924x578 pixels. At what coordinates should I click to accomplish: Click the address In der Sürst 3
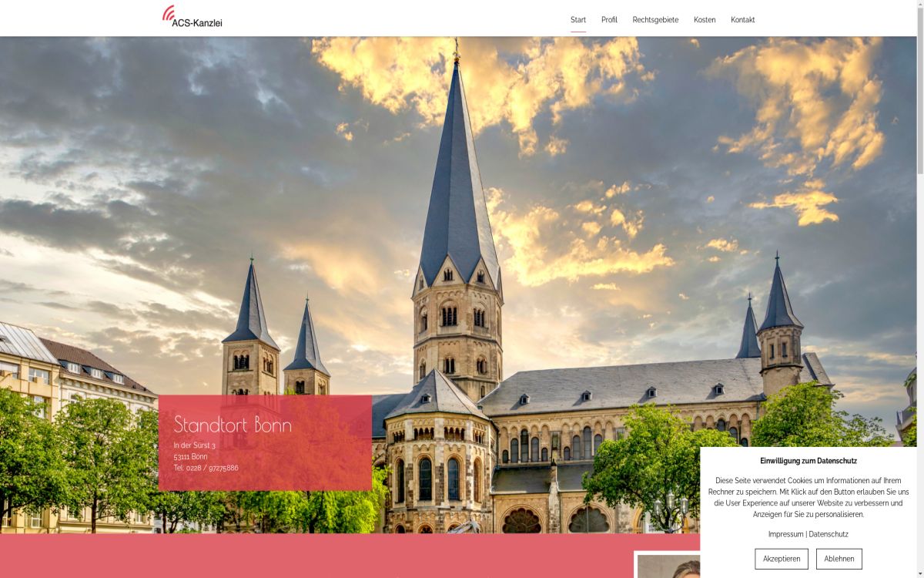point(193,445)
